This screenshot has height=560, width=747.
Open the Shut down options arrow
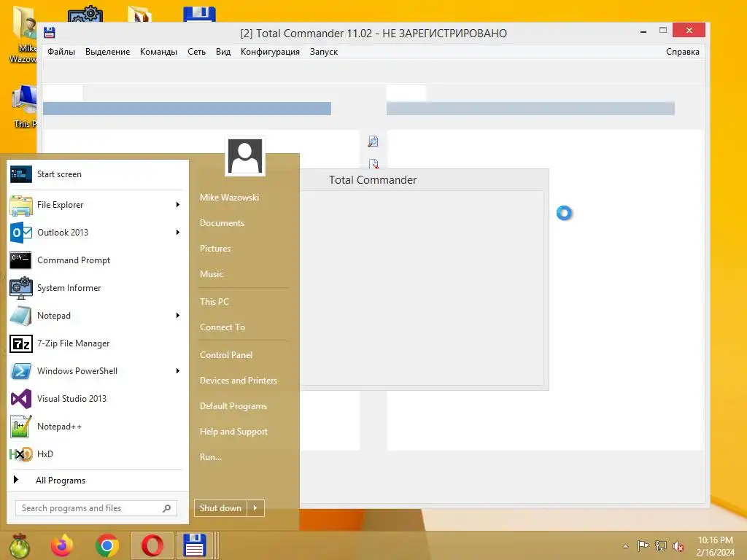[256, 508]
